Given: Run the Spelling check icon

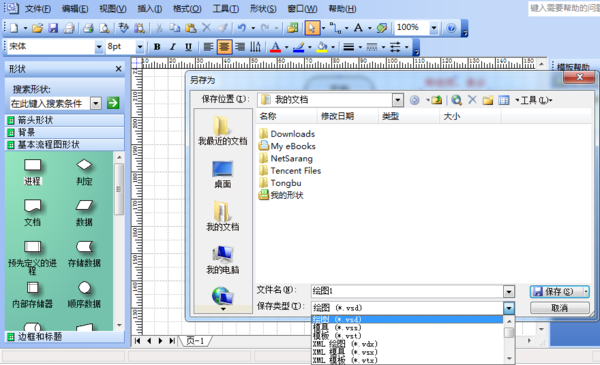Looking at the screenshot, I should coord(123,28).
